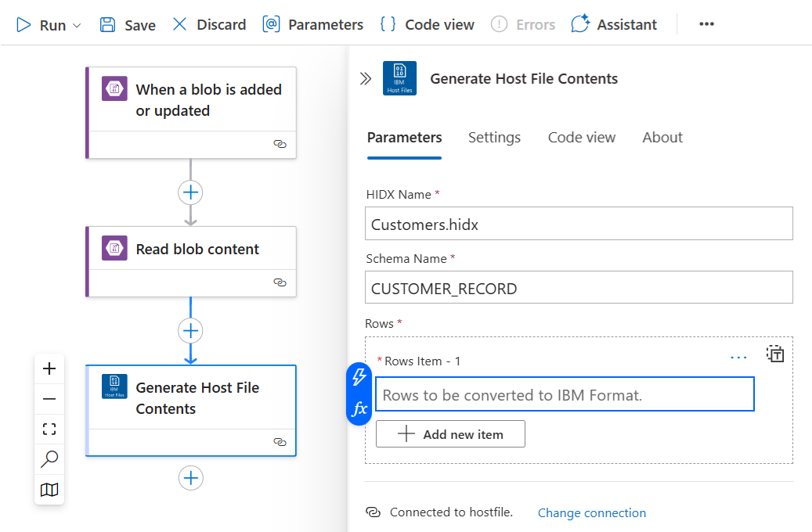
Task: Click the IBM Host Files panel header icon
Action: point(400,78)
